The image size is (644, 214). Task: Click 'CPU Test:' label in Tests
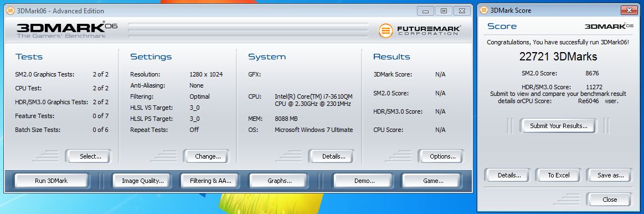(x=28, y=88)
